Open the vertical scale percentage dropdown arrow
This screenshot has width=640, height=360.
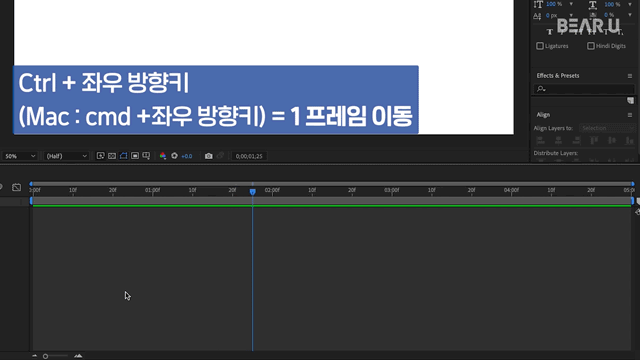click(x=571, y=4)
